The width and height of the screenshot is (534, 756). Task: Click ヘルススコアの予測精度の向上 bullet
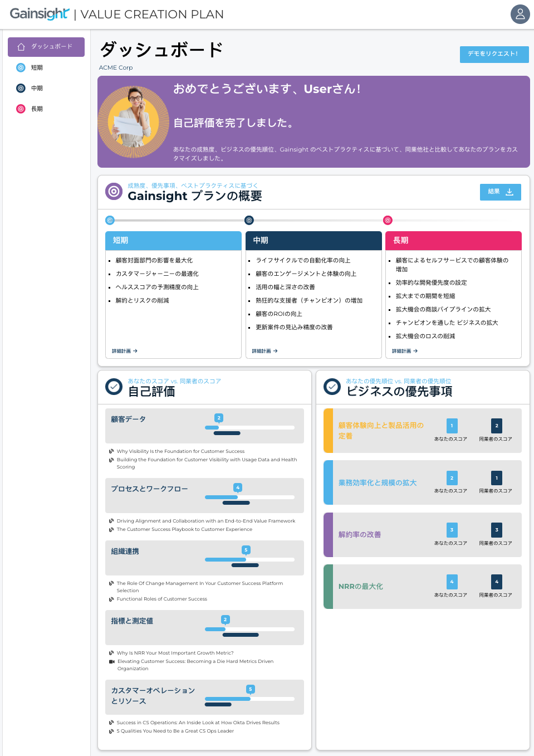[157, 287]
